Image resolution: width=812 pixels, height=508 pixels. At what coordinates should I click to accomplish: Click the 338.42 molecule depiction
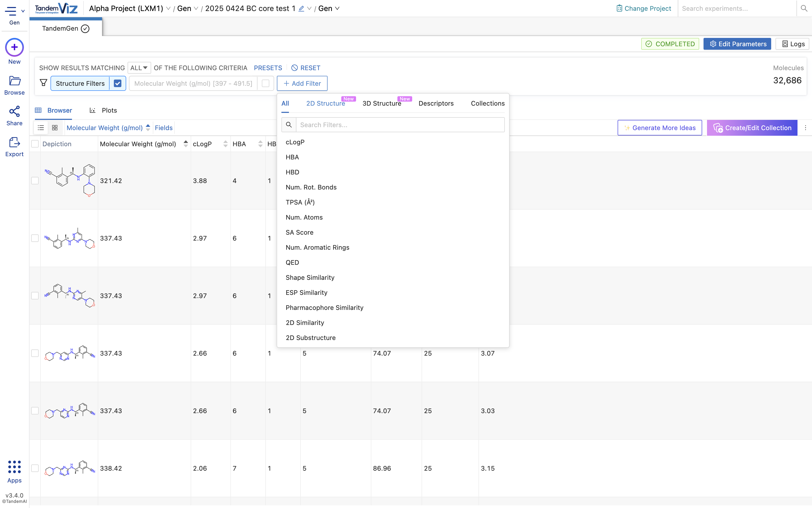[x=70, y=468]
